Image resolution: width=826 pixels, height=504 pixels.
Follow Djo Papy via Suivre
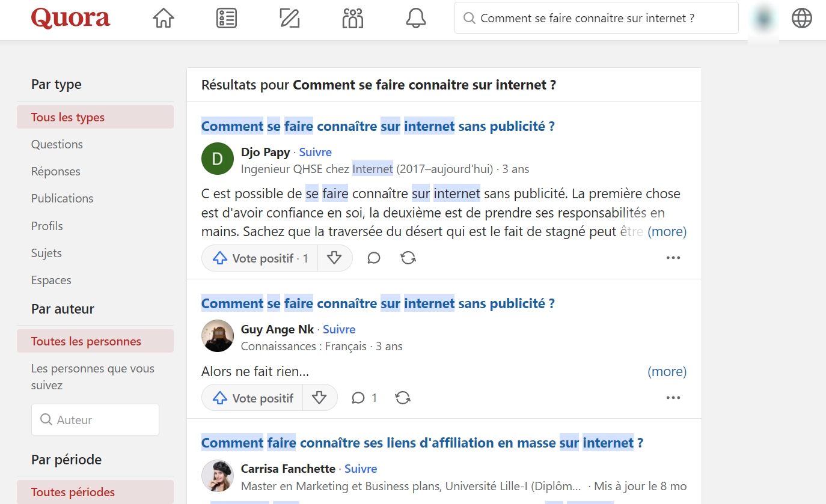pyautogui.click(x=316, y=152)
